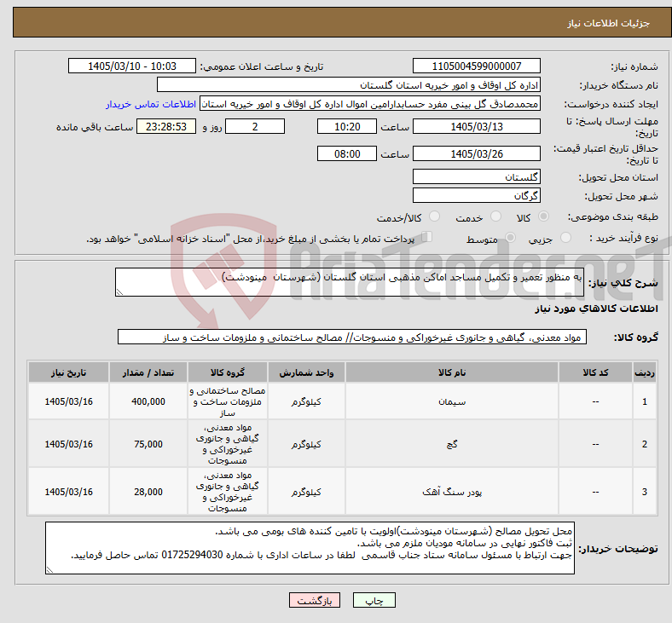Click the شرح کلی نیاز description textarea
Viewport: 672px width, 623px height.
point(350,282)
